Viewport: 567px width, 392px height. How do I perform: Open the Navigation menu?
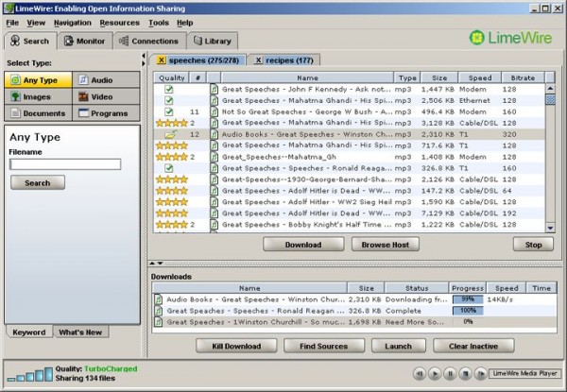73,22
